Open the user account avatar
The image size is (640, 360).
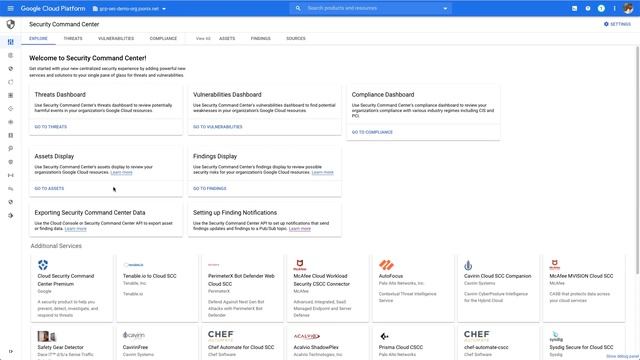629,8
